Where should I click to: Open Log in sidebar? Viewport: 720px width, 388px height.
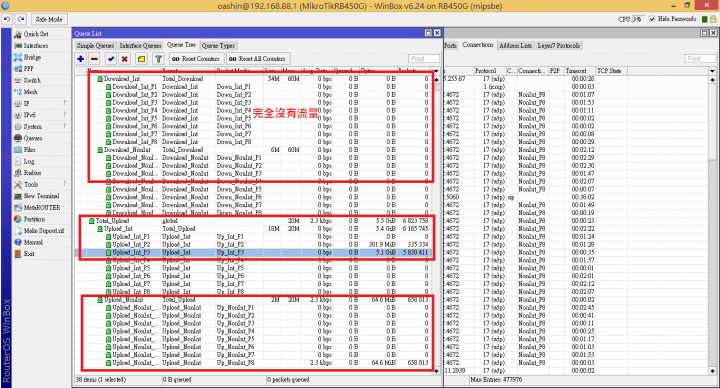(29, 161)
